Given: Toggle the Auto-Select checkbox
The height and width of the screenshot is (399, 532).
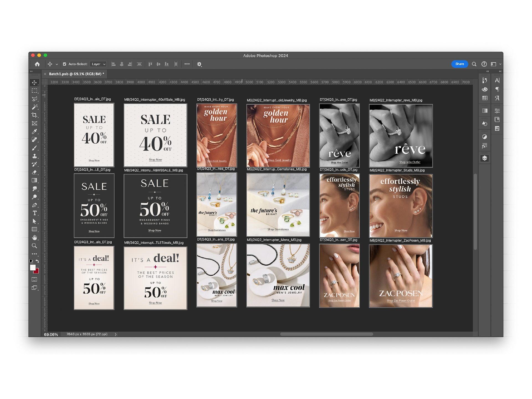Looking at the screenshot, I should point(65,64).
